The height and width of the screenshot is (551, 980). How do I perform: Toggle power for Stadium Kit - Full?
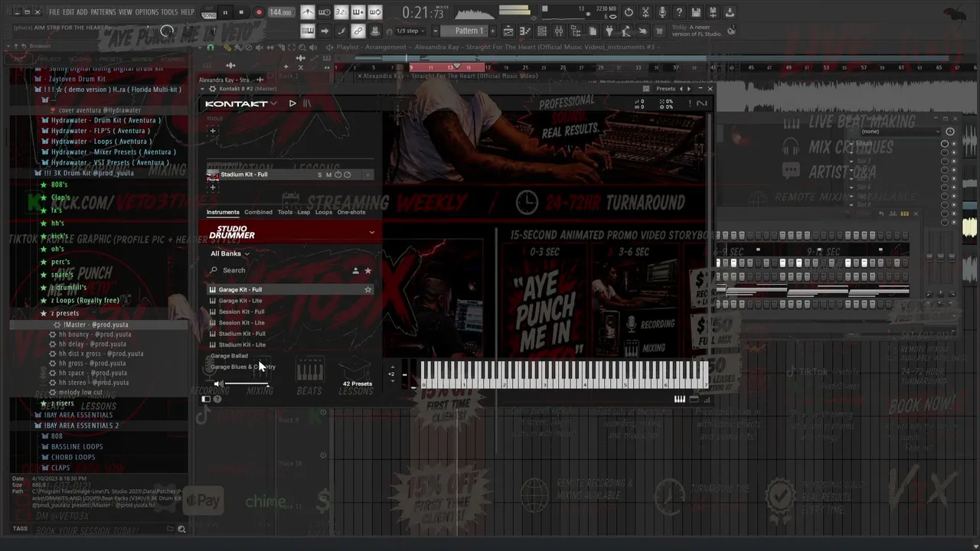point(338,174)
